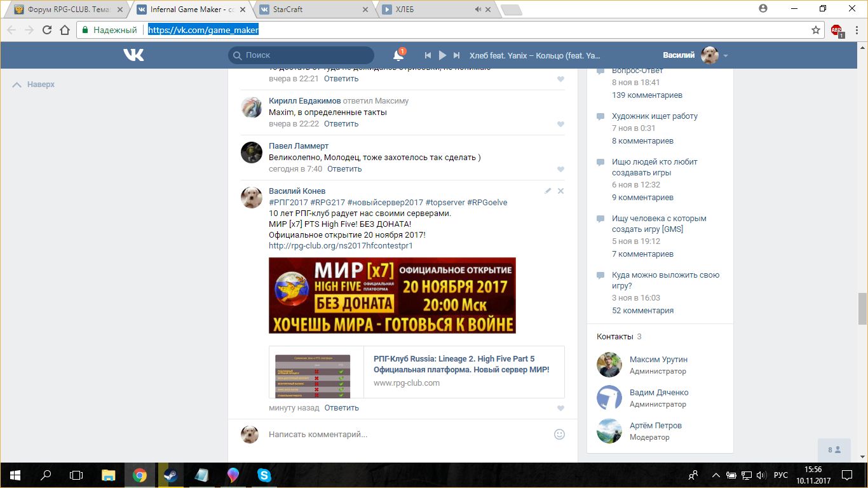Screen dimensions: 868x488
Task: Open the Художник ищет работу discussion
Action: [654, 116]
